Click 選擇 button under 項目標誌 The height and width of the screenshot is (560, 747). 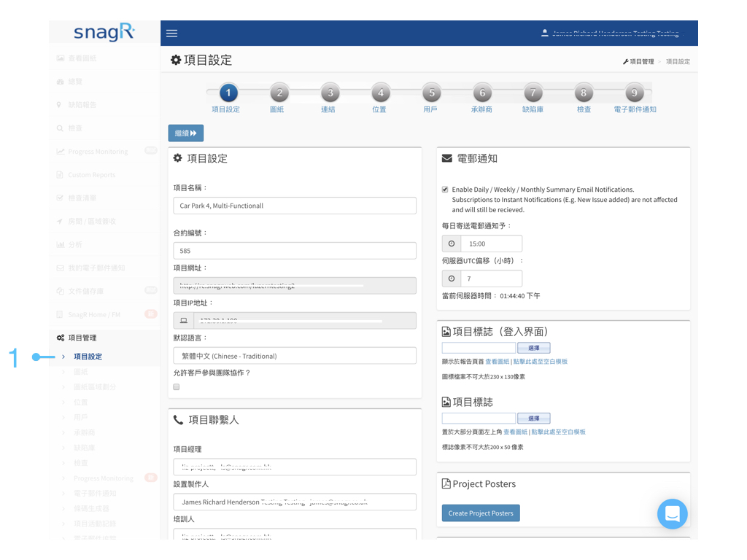click(533, 419)
